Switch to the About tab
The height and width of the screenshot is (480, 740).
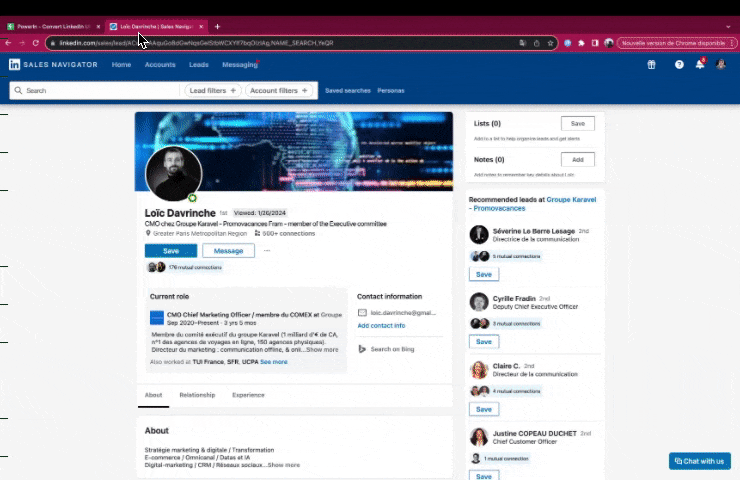[153, 395]
